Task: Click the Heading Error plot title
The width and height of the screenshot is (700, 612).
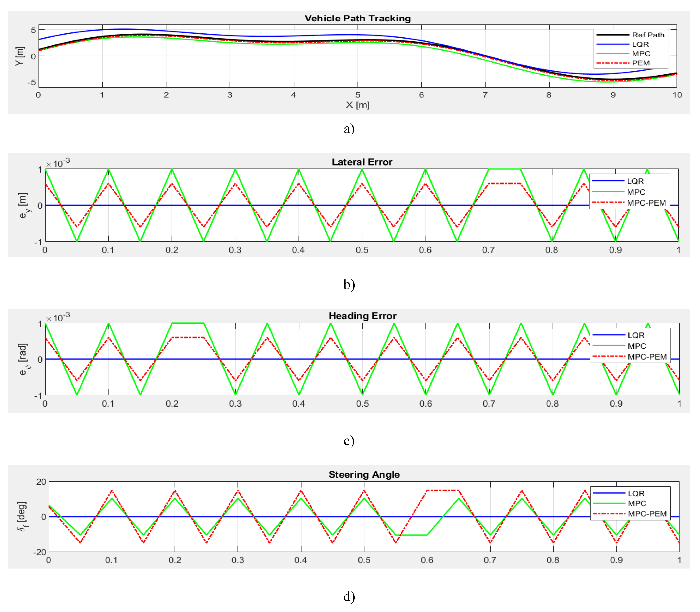Action: [362, 316]
